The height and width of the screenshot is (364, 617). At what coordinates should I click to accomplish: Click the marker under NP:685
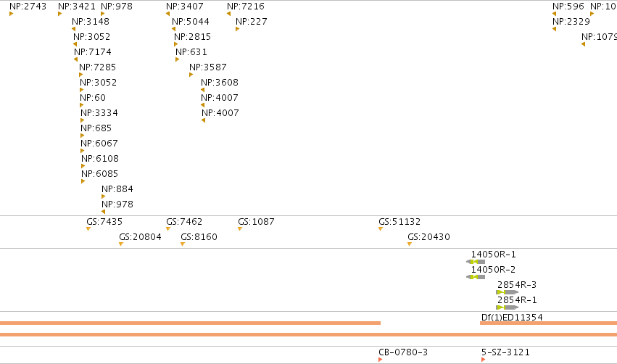click(x=83, y=136)
